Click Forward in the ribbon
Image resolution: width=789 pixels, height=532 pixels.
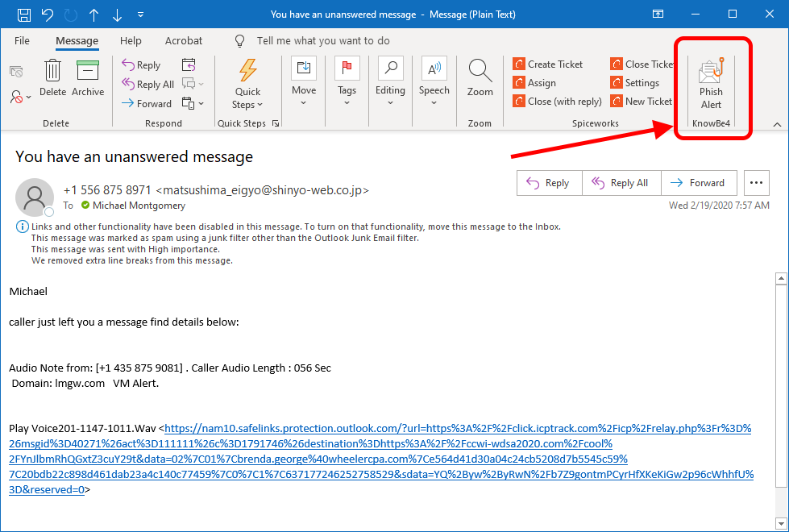[x=147, y=104]
